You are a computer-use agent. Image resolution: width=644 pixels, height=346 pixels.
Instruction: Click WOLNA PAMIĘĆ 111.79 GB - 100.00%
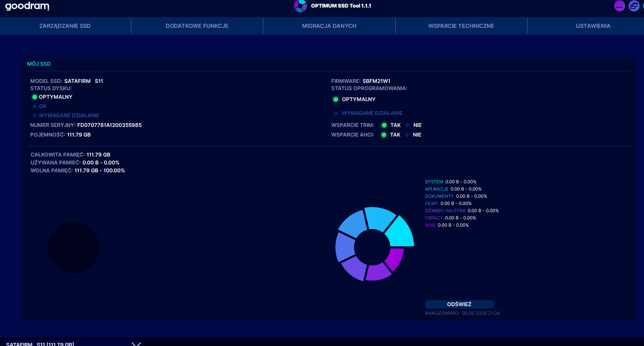[x=100, y=171]
